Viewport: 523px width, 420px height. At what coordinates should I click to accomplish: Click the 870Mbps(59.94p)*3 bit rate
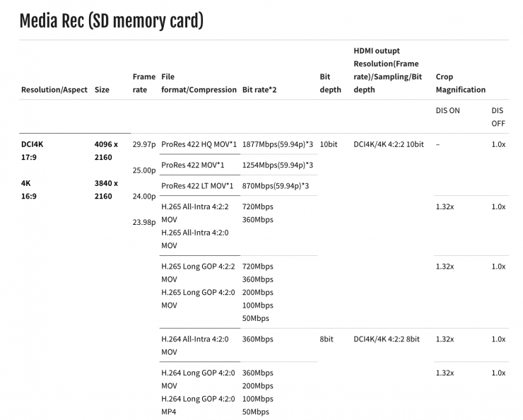[x=275, y=185]
